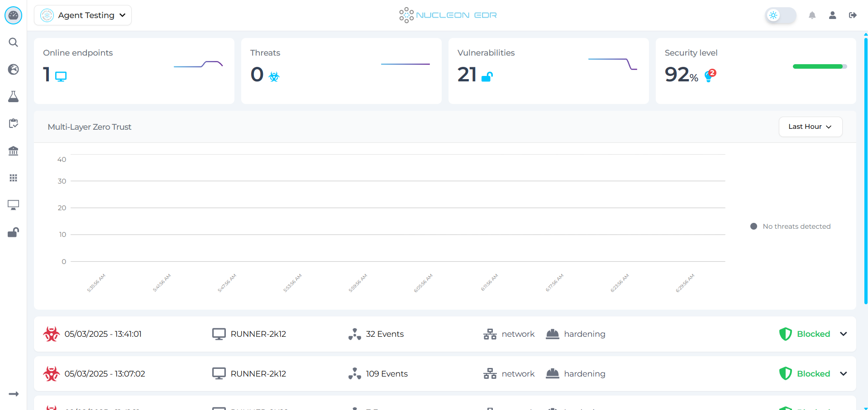The width and height of the screenshot is (868, 410).
Task: Expand details of the 109 Events row
Action: point(843,373)
